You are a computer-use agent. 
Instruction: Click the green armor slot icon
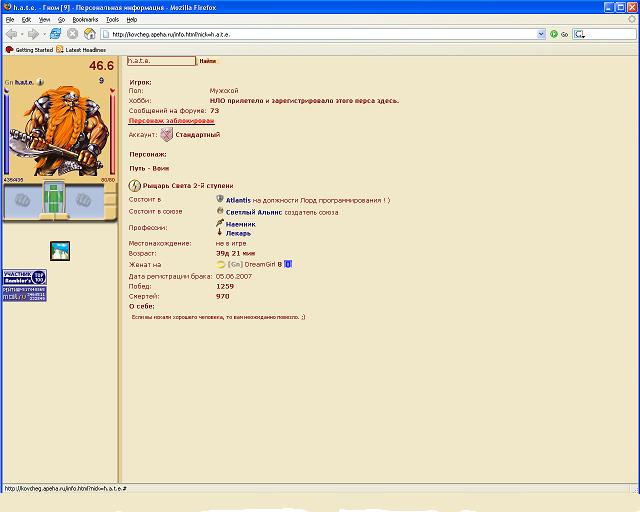54,198
